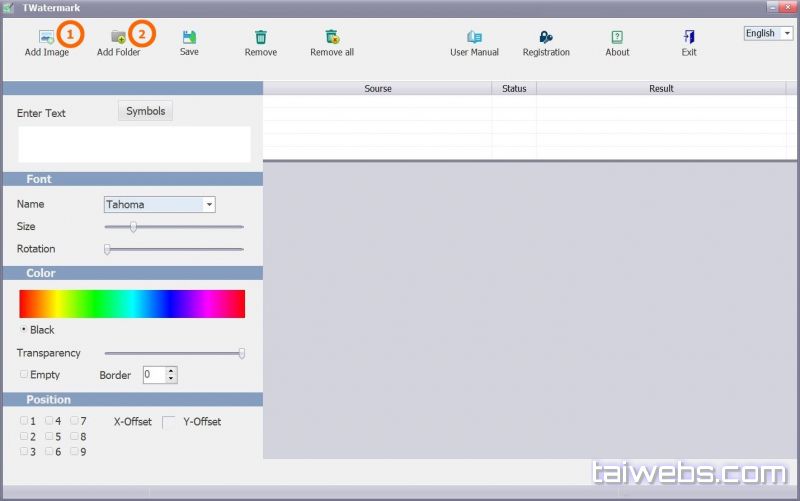Increase the Border value with up arrow
Image resolution: width=800 pixels, height=501 pixels.
(x=171, y=370)
